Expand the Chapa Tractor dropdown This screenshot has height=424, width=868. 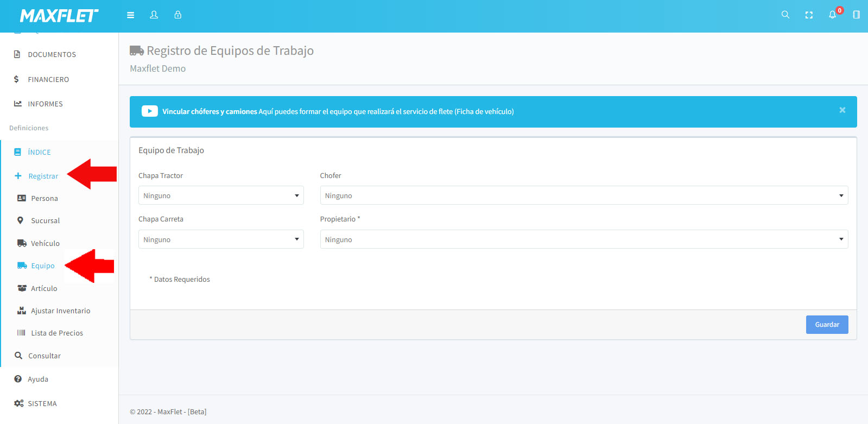click(x=221, y=195)
